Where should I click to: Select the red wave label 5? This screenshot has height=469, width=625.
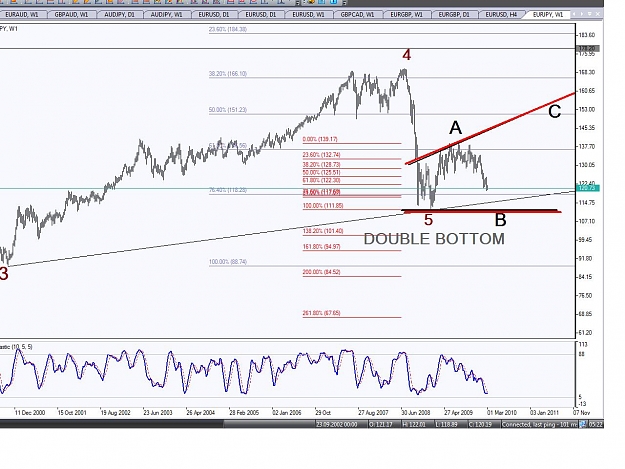[428, 220]
